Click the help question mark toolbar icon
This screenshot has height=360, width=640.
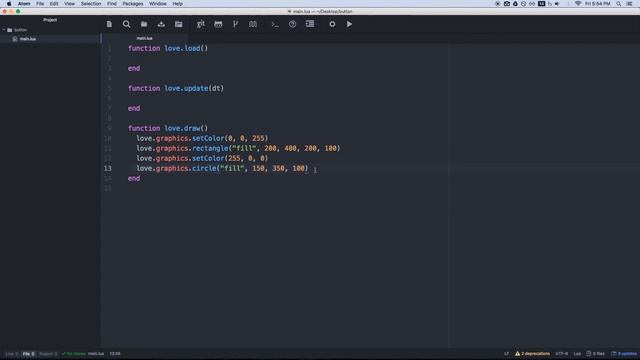[x=293, y=24]
